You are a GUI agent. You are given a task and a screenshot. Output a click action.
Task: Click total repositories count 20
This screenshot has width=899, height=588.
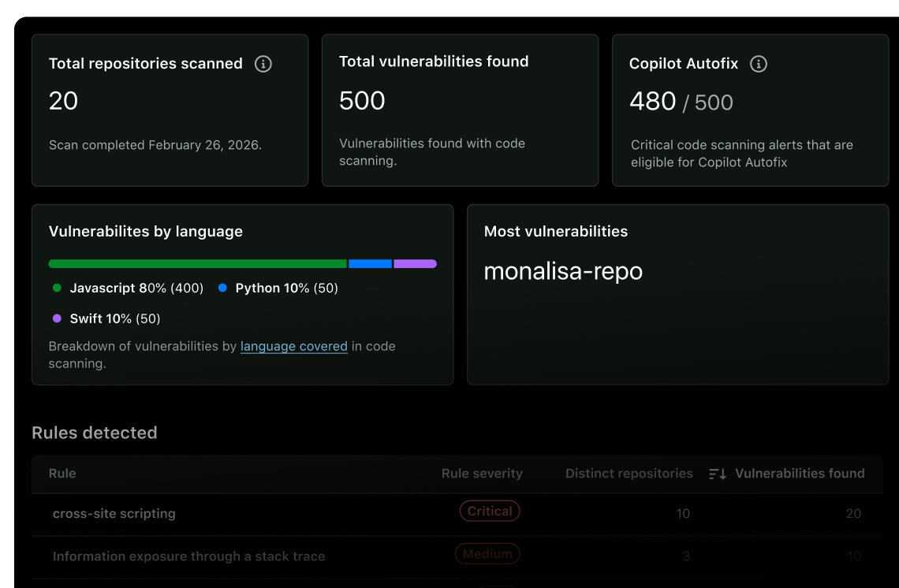63,101
